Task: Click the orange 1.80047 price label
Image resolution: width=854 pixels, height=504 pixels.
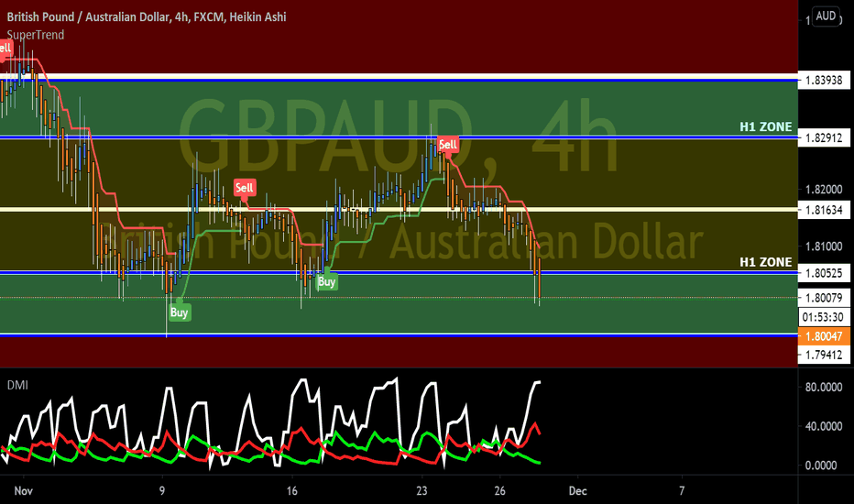Action: [x=824, y=336]
